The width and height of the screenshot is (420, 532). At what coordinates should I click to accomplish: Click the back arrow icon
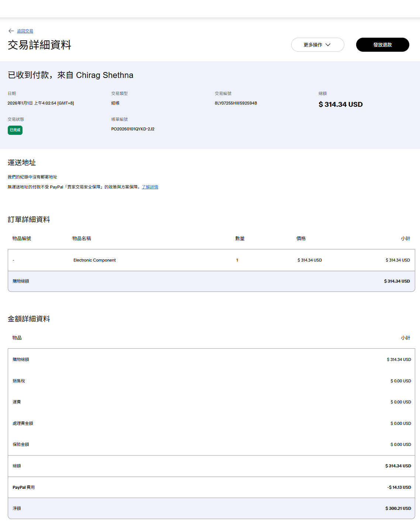11,31
